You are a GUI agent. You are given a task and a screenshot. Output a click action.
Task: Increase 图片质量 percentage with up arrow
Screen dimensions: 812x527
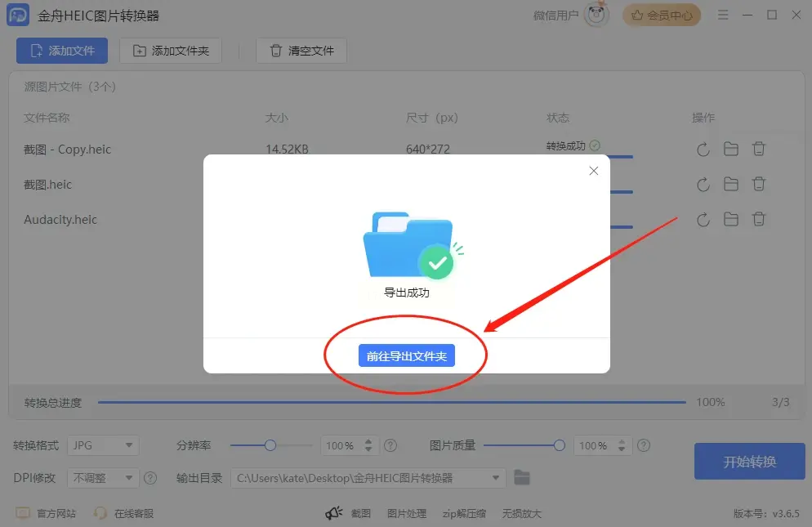click(622, 441)
